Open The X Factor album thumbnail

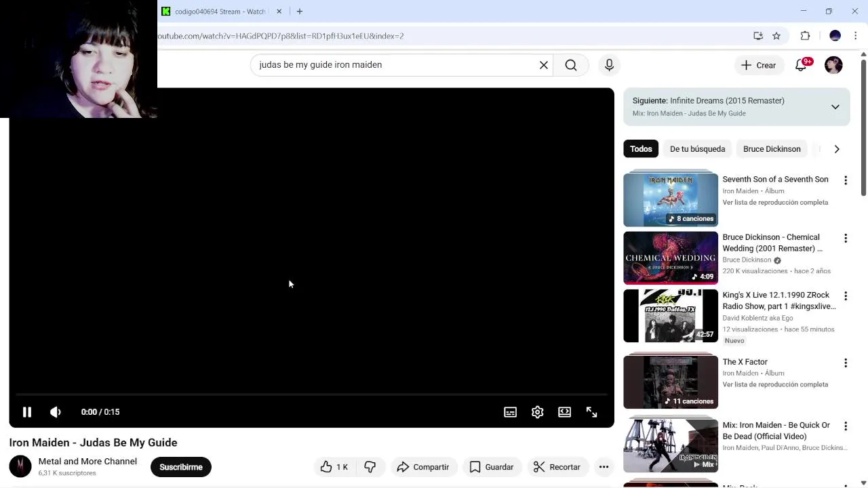671,382
